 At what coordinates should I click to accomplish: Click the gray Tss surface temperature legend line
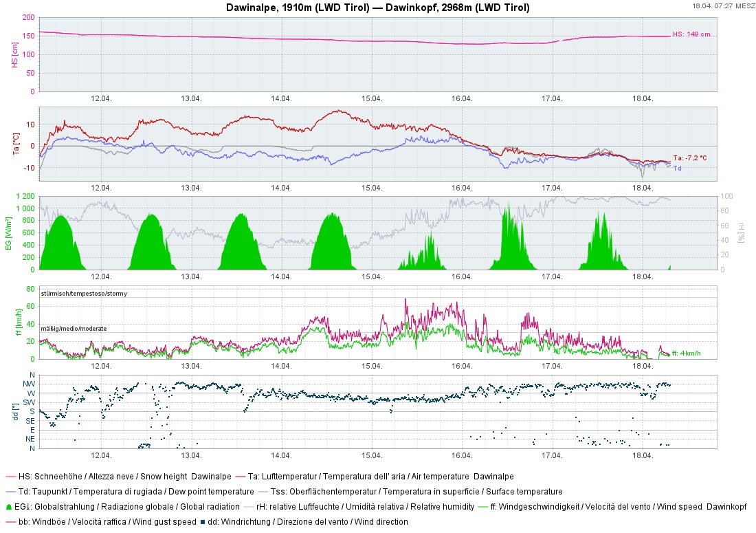pyautogui.click(x=263, y=492)
